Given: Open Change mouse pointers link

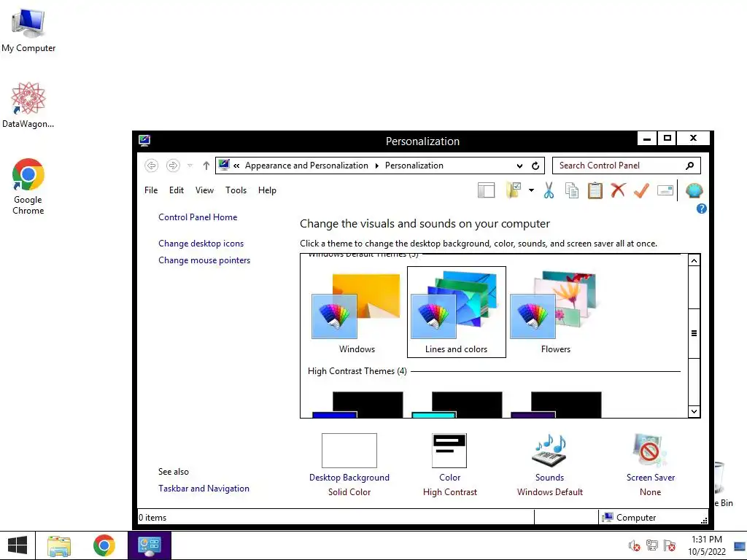Looking at the screenshot, I should click(x=204, y=260).
